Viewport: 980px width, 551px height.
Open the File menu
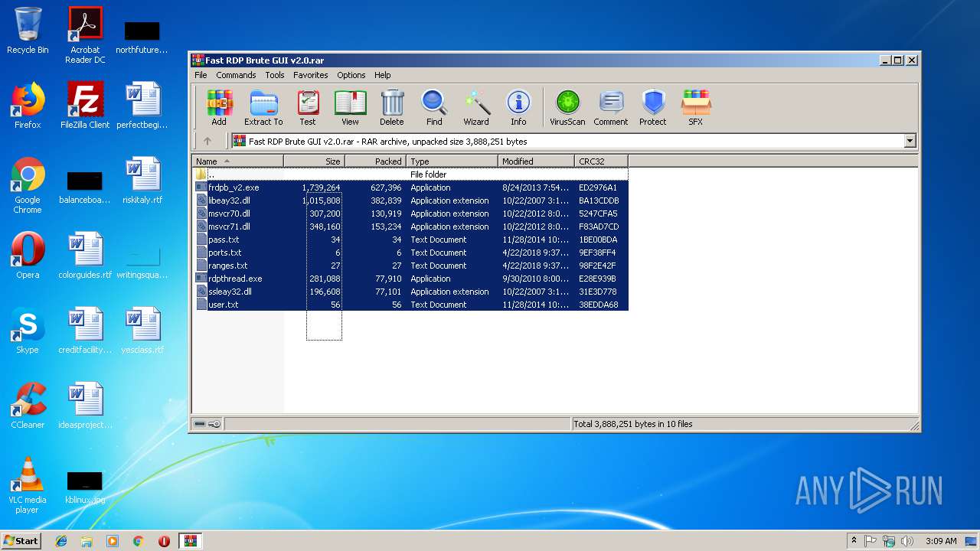(x=201, y=75)
